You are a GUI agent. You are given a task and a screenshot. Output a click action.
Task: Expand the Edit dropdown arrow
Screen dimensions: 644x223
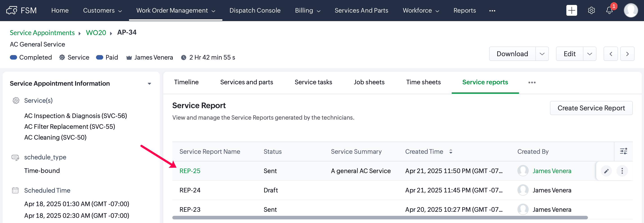pos(589,54)
